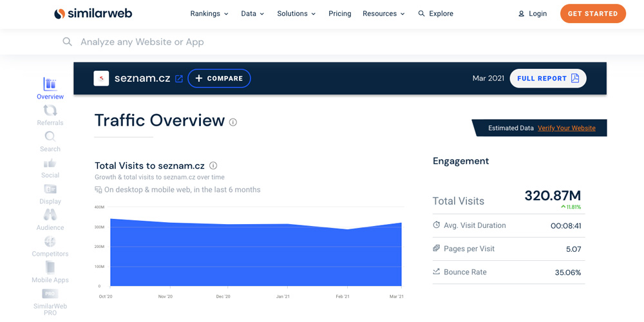Click the Verify Your Website link
Image resolution: width=644 pixels, height=322 pixels.
[x=566, y=128]
